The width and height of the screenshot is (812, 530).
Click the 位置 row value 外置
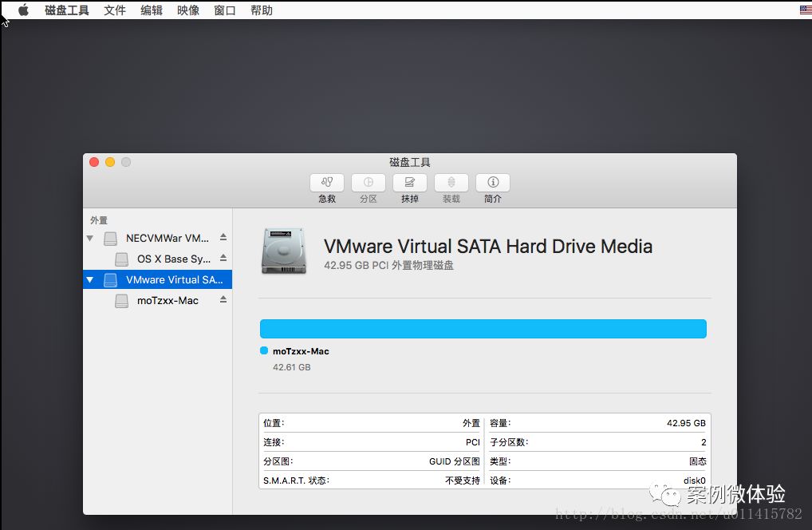click(471, 423)
